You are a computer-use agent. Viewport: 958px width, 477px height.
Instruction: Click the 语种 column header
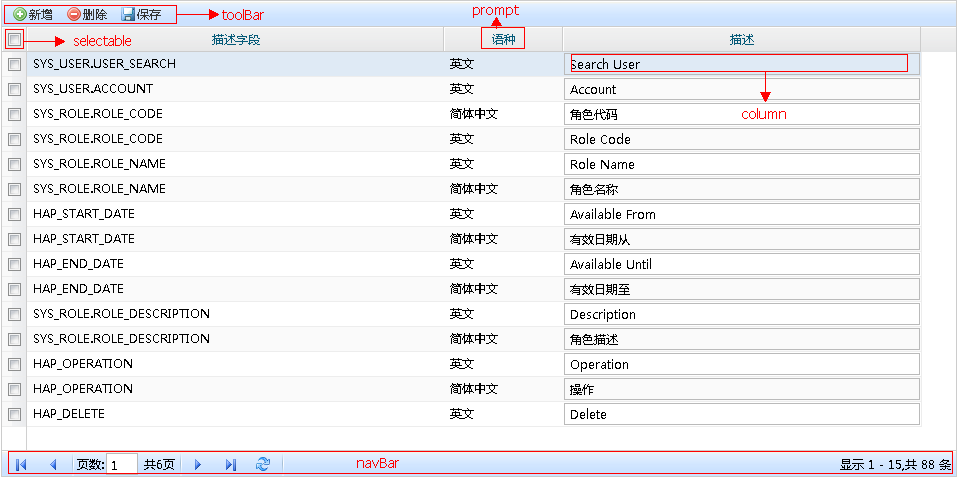pos(502,40)
